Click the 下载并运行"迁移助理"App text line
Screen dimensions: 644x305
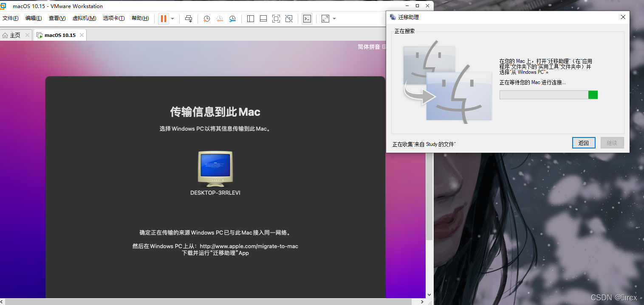(x=215, y=253)
